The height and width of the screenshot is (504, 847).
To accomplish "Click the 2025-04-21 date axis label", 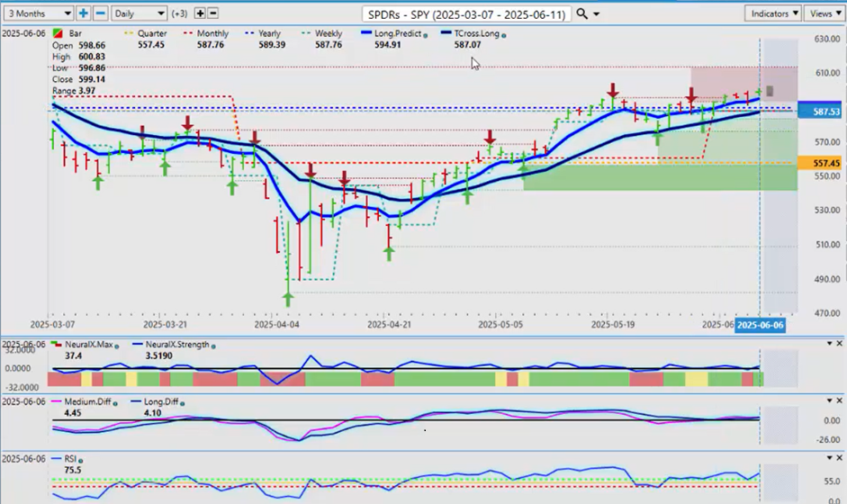I will pyautogui.click(x=389, y=325).
